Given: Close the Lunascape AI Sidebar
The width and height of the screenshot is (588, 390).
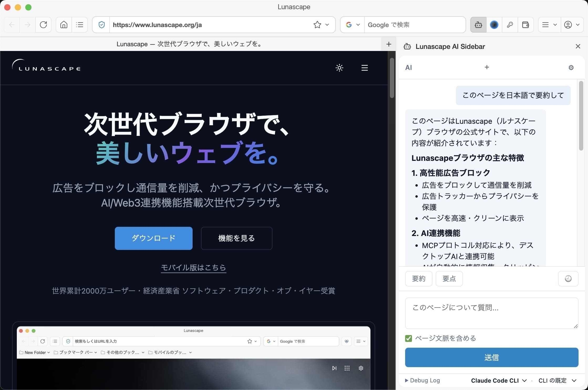Looking at the screenshot, I should (578, 47).
